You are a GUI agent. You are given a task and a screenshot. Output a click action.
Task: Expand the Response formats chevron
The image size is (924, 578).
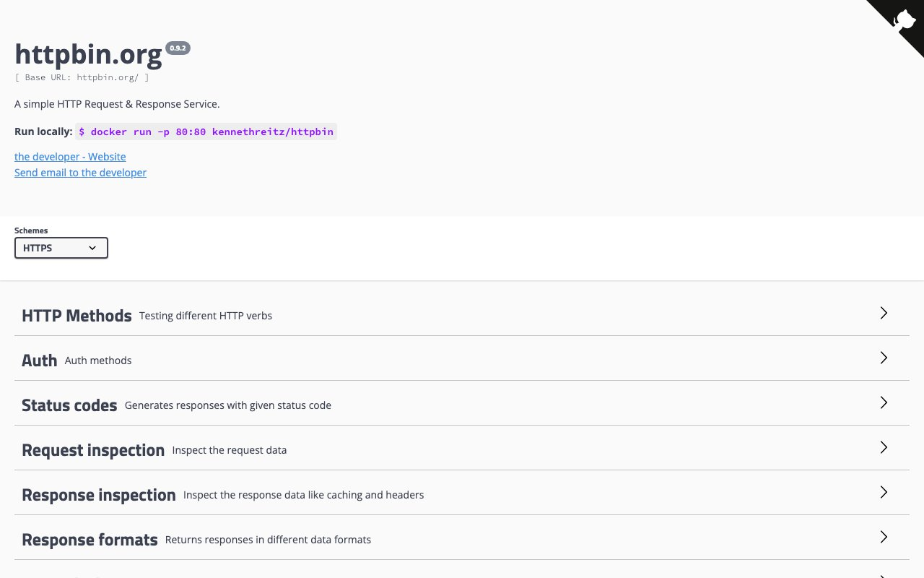884,537
